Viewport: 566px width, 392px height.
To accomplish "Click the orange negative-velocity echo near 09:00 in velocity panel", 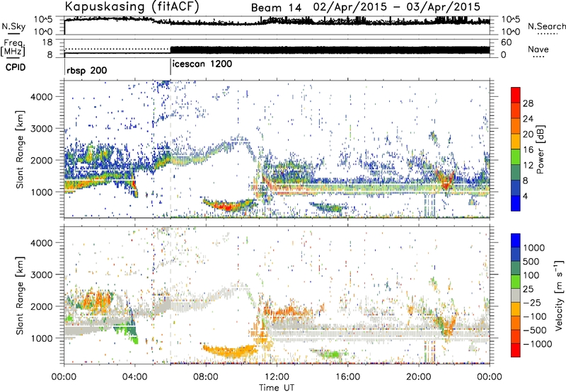I will (x=229, y=351).
